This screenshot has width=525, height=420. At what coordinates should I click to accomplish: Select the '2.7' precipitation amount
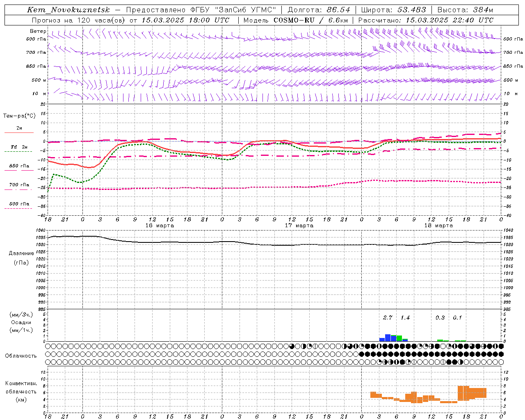coord(388,318)
